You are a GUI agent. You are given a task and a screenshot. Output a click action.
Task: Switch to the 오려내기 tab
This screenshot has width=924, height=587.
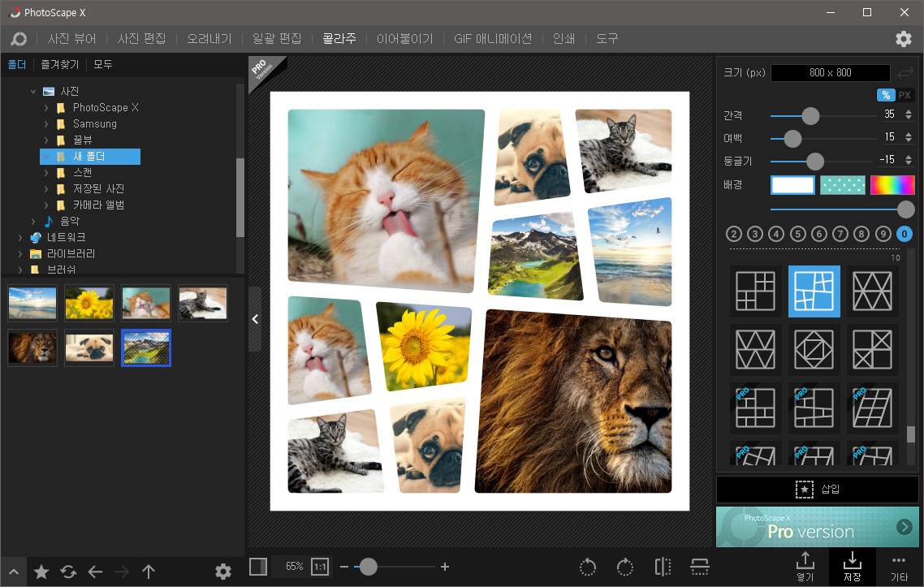(x=209, y=39)
